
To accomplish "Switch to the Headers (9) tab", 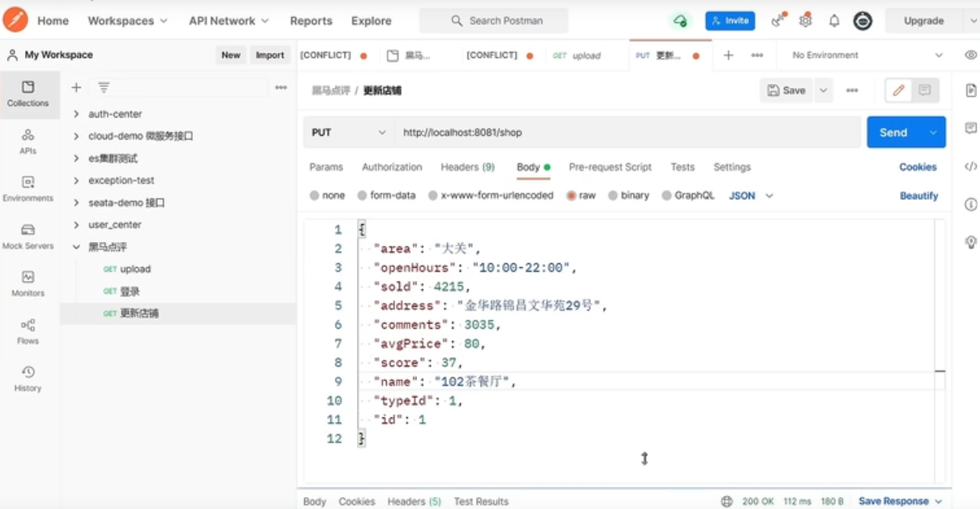I will pos(468,167).
